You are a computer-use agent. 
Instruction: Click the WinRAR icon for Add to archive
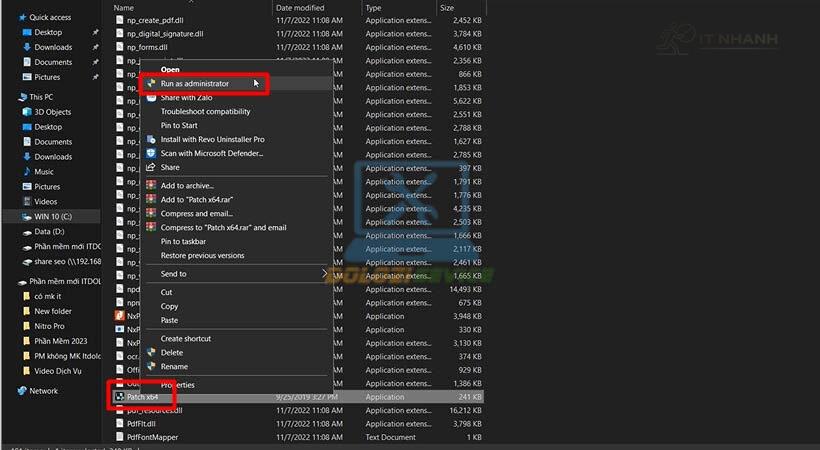tap(151, 185)
